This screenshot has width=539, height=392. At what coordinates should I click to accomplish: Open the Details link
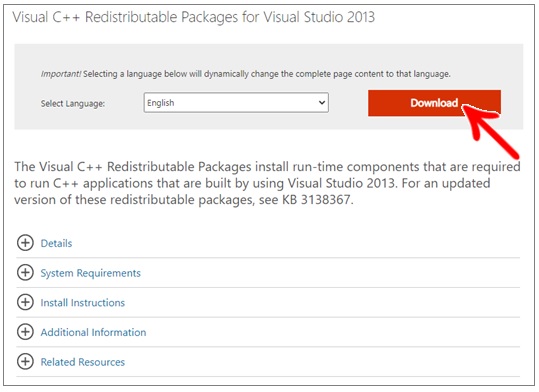(x=56, y=243)
